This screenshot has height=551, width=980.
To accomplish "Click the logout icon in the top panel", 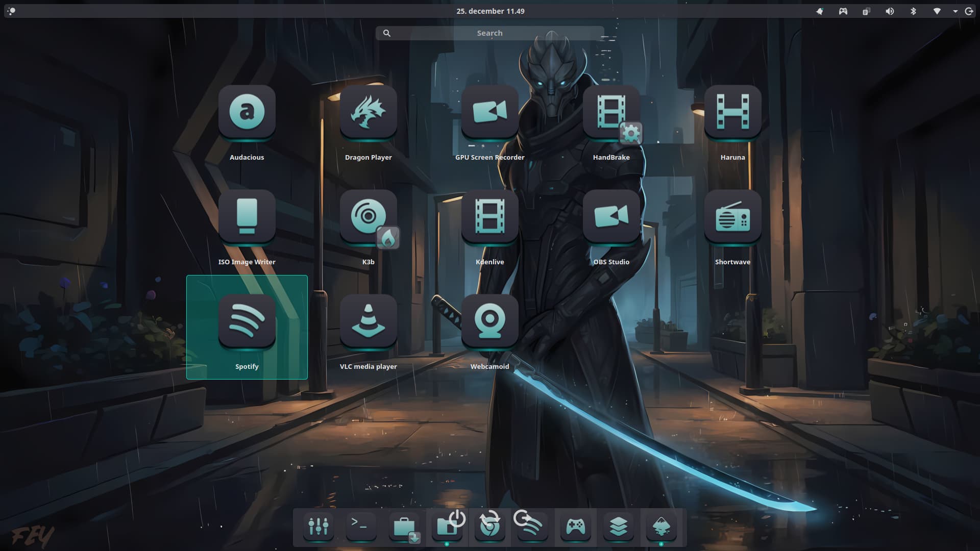I will click(x=969, y=11).
